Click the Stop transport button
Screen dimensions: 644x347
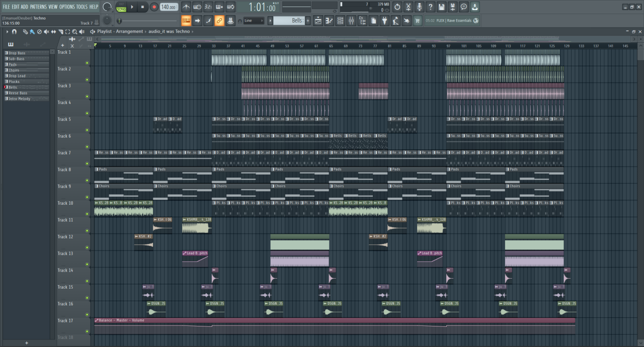(x=143, y=7)
